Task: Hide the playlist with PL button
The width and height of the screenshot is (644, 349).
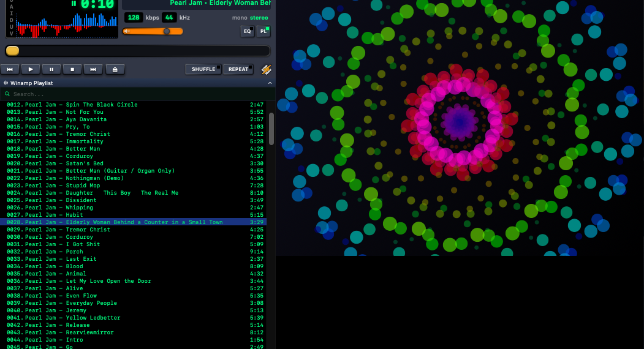Action: [x=263, y=31]
